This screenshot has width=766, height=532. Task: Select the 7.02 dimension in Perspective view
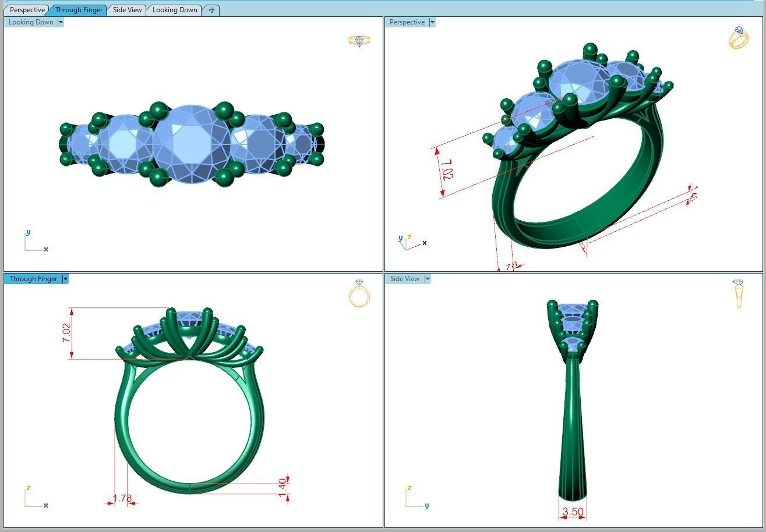(447, 169)
